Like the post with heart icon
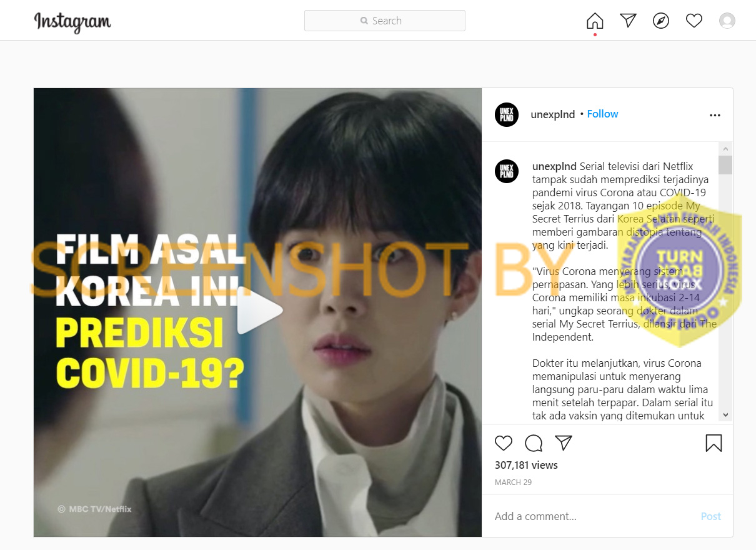The width and height of the screenshot is (756, 550). pyautogui.click(x=504, y=443)
